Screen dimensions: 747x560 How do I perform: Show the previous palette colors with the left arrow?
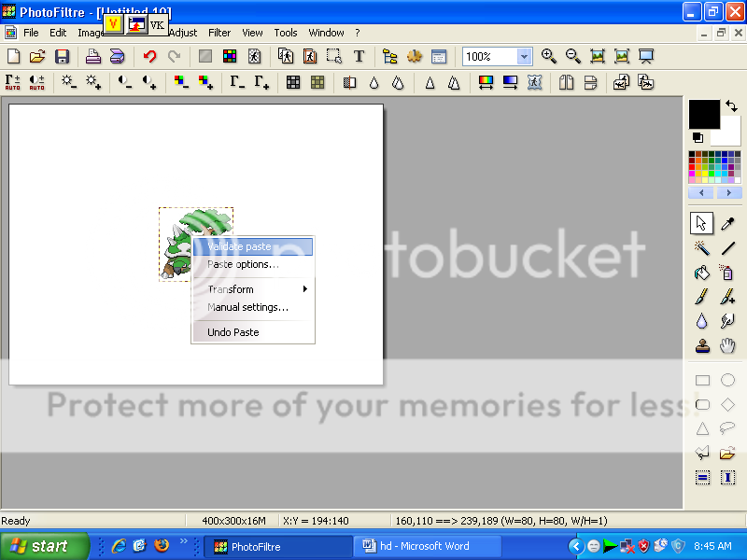[x=701, y=193]
